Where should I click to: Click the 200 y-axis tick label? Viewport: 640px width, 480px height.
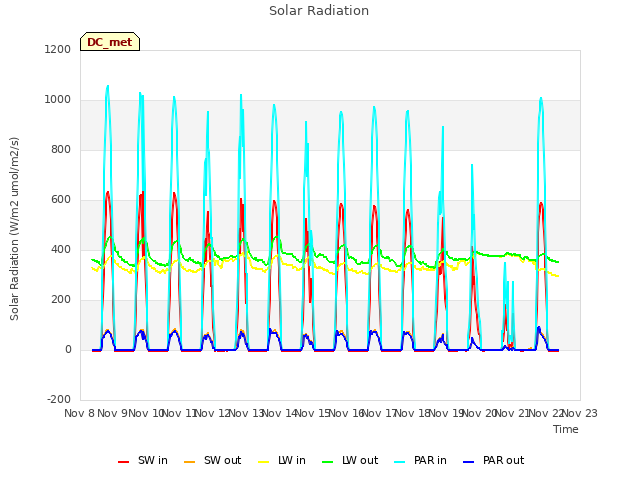61,300
